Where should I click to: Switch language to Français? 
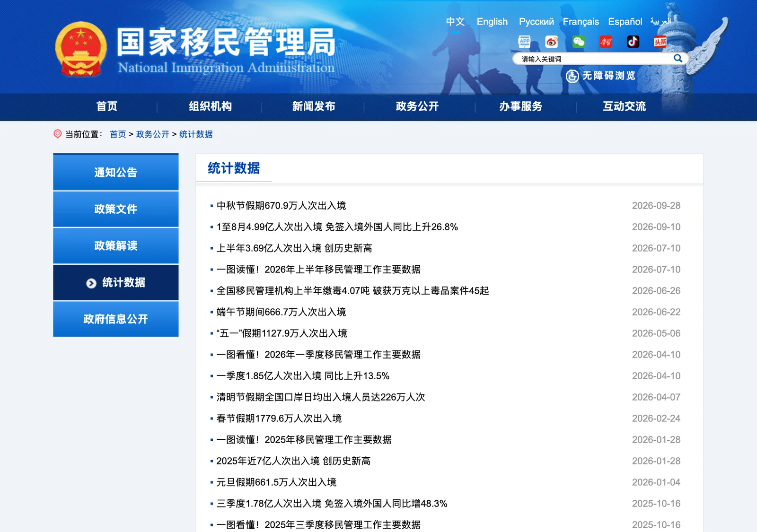tap(581, 22)
